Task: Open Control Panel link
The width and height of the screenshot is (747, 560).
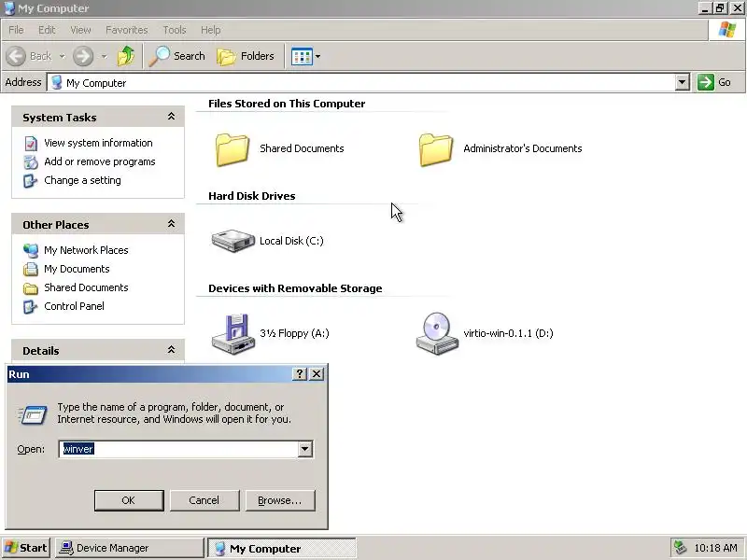Action: coord(74,306)
